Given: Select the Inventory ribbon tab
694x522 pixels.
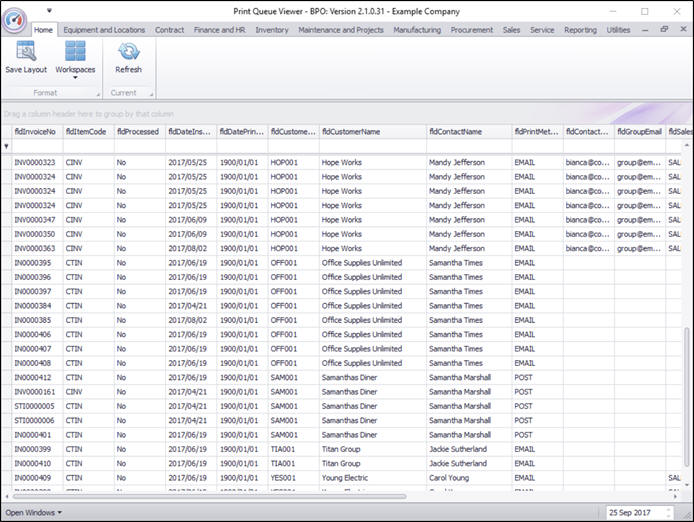Looking at the screenshot, I should 272,30.
